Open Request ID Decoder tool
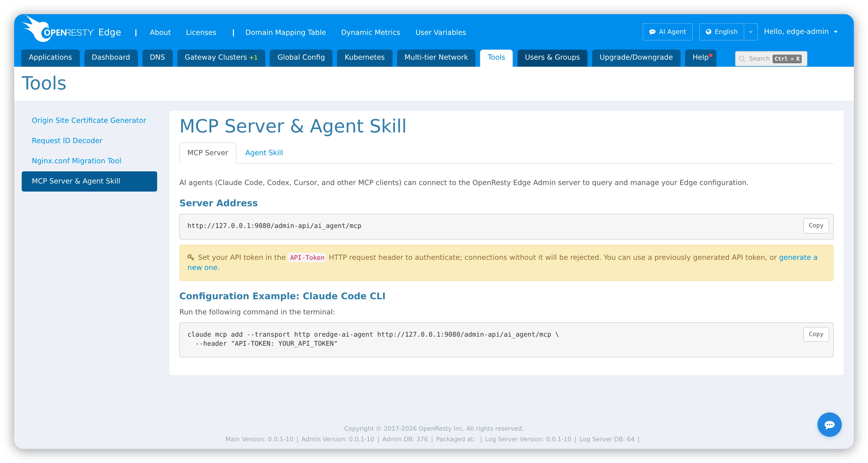868x463 pixels. tap(67, 141)
